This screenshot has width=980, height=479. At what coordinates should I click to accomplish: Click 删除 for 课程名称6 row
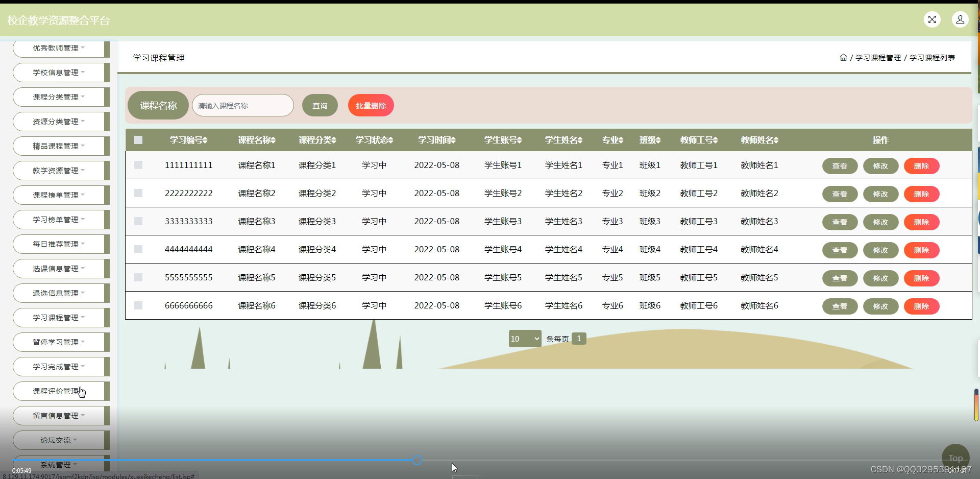point(922,306)
